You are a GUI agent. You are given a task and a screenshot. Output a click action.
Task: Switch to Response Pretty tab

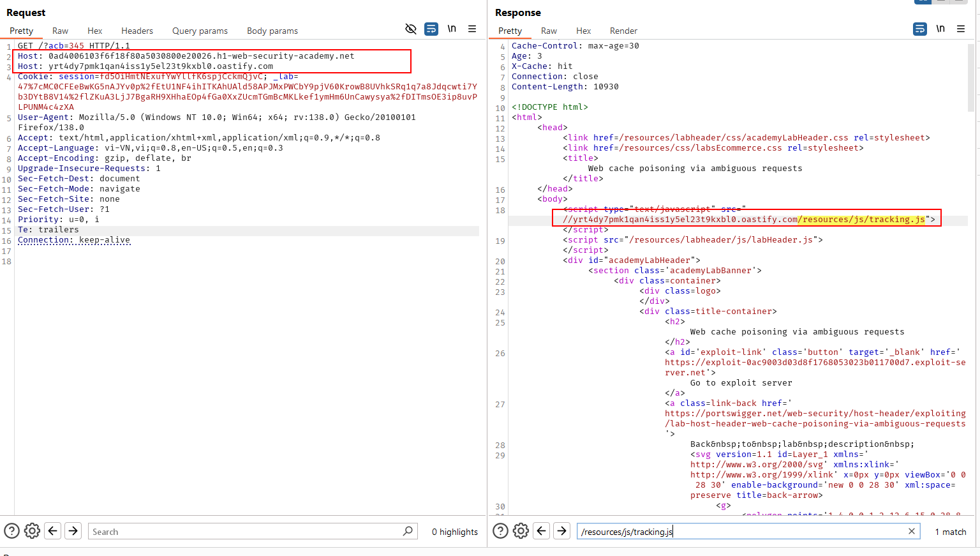point(510,31)
